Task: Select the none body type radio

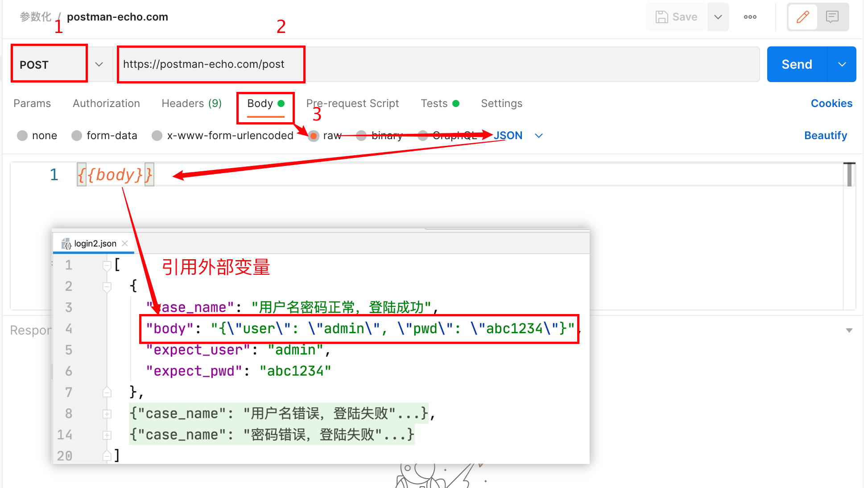Action: 22,136
